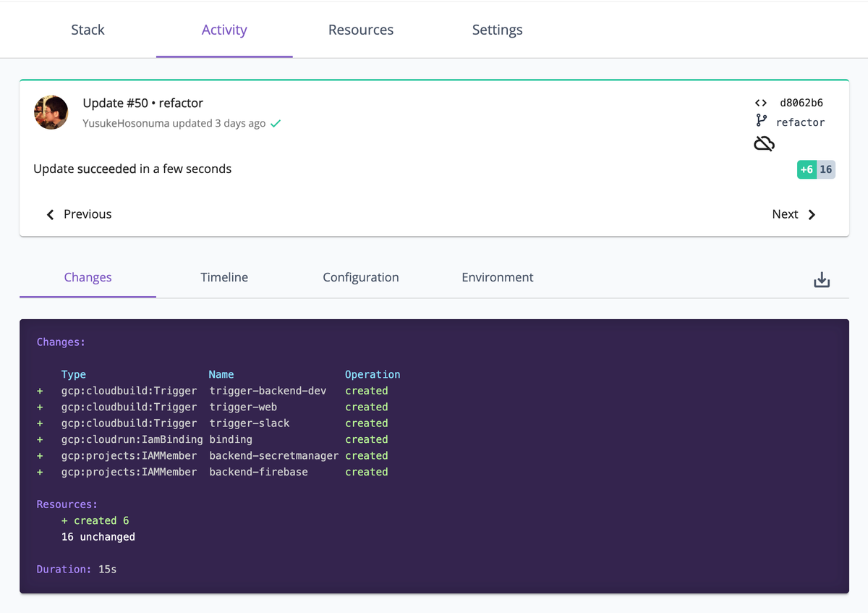View the Configuration sub-tab
The image size is (868, 613).
tap(361, 277)
